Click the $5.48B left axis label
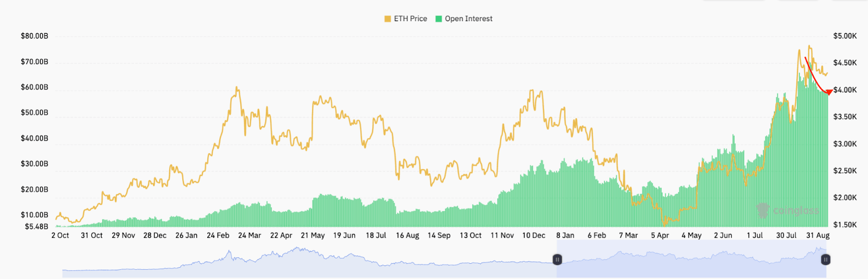 click(x=36, y=226)
